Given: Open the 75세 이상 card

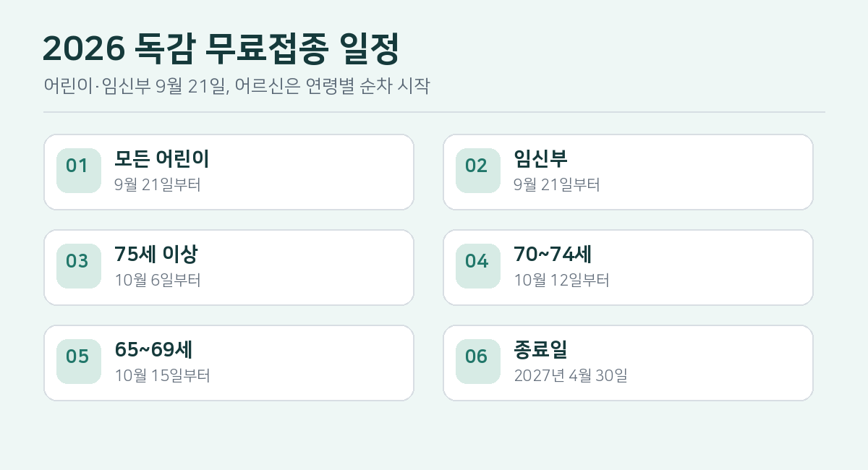Looking at the screenshot, I should pyautogui.click(x=229, y=268).
